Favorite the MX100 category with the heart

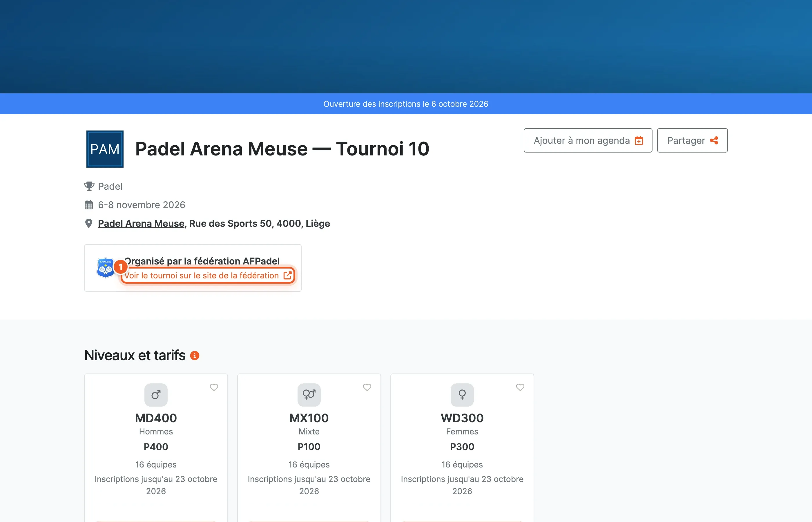(367, 387)
